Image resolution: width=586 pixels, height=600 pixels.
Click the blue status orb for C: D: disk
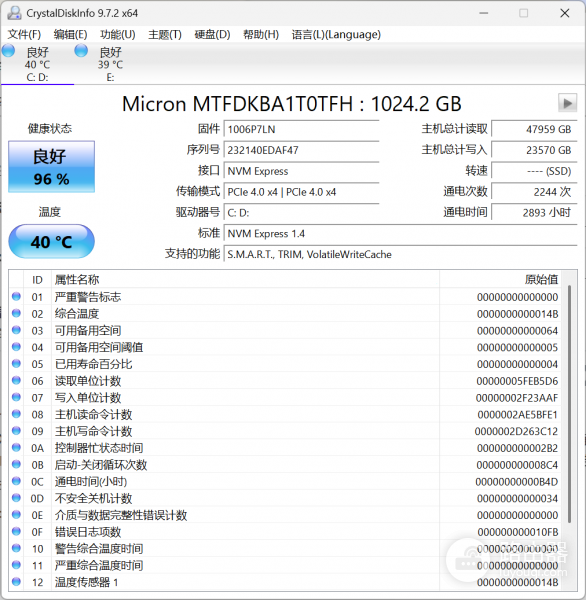coord(8,51)
